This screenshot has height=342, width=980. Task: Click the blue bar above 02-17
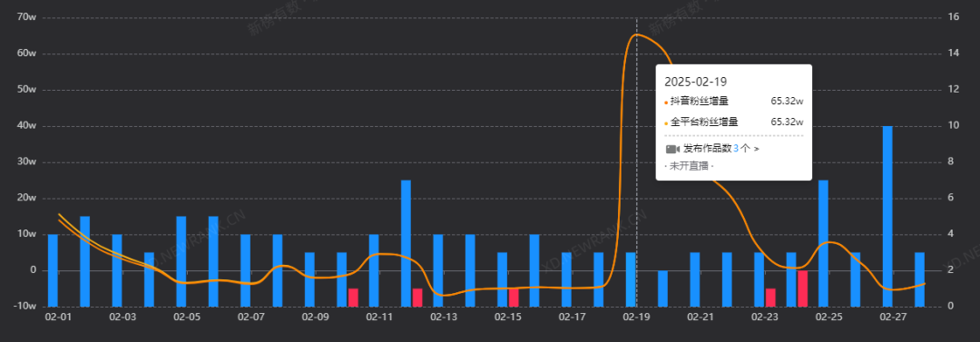[x=567, y=279]
